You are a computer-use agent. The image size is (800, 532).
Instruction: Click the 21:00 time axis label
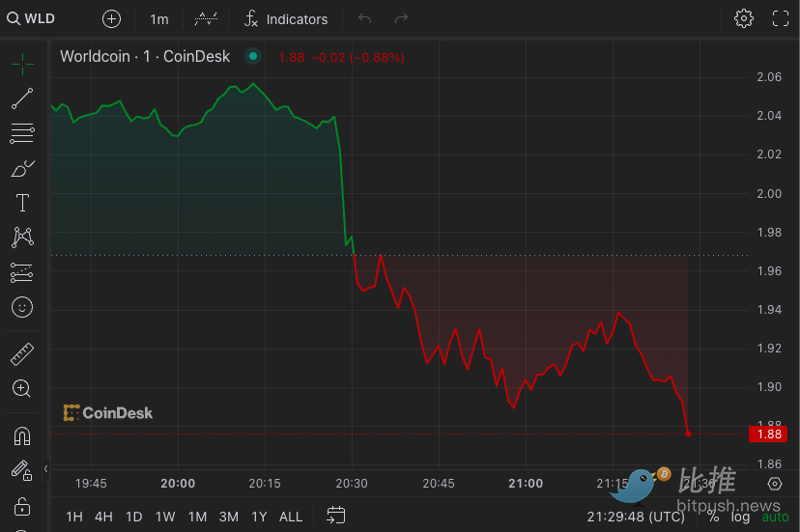(x=526, y=484)
